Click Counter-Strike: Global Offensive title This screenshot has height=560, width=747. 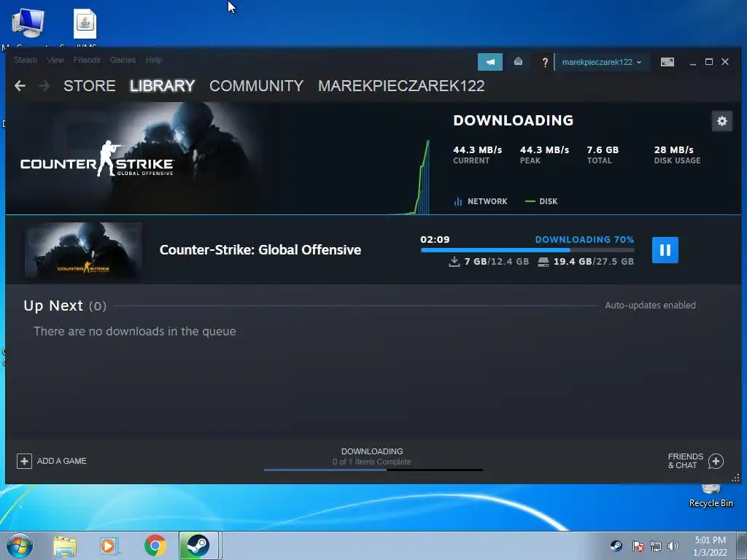coord(260,250)
